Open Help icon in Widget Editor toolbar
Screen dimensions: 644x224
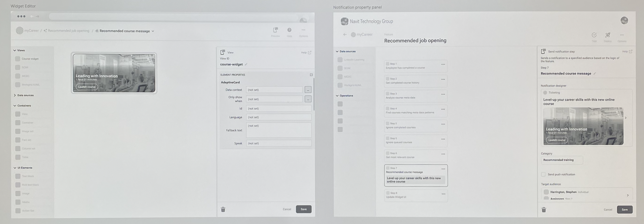pyautogui.click(x=289, y=30)
